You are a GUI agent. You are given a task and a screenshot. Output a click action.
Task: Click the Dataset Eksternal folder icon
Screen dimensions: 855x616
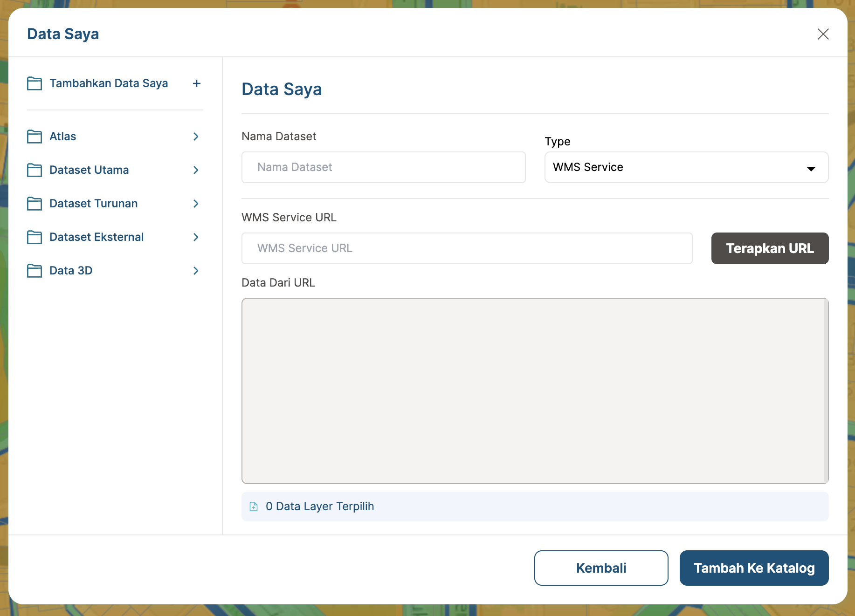tap(34, 237)
